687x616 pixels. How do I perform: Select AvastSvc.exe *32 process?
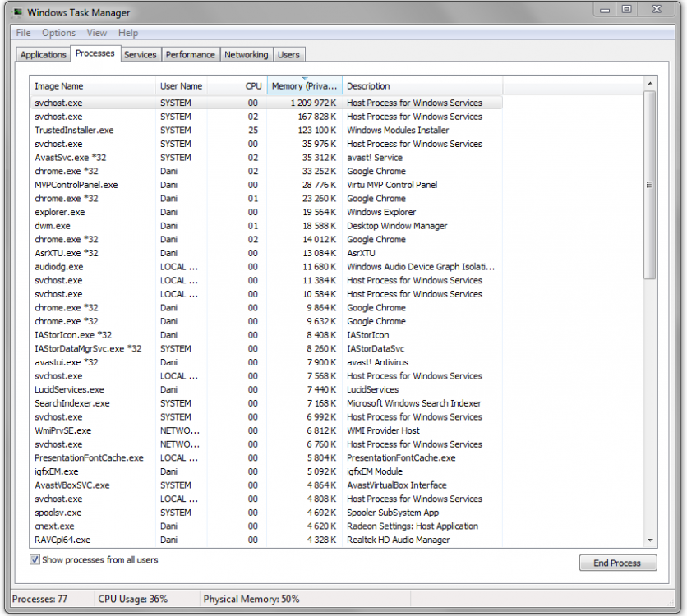(266, 158)
